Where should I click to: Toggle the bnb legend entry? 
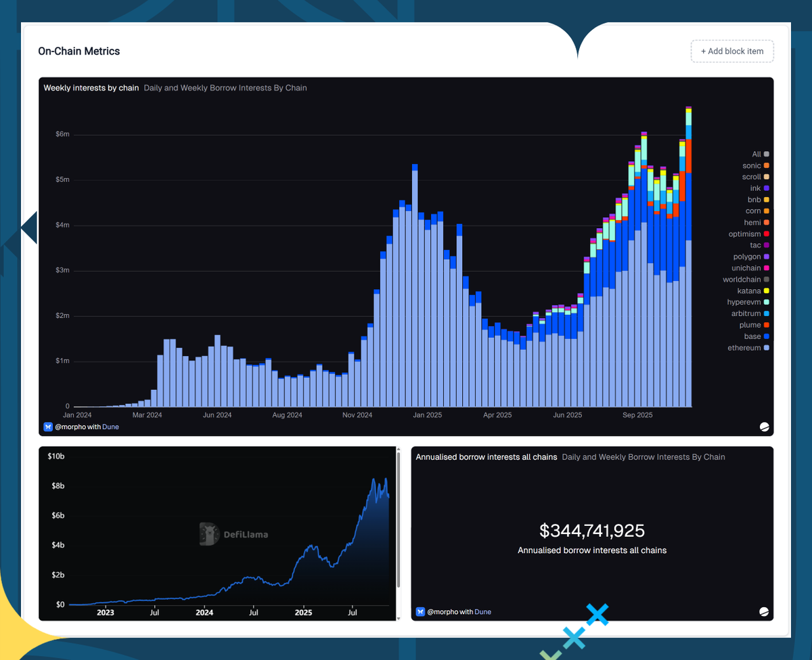click(758, 200)
